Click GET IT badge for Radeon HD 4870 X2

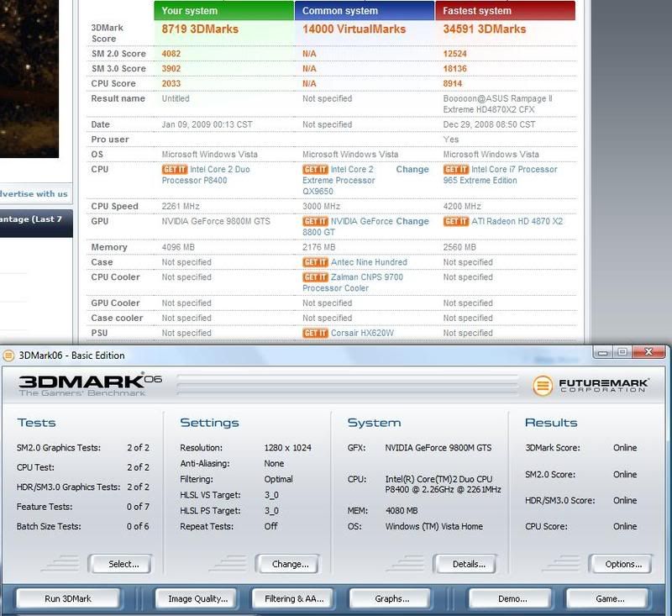[x=456, y=221]
